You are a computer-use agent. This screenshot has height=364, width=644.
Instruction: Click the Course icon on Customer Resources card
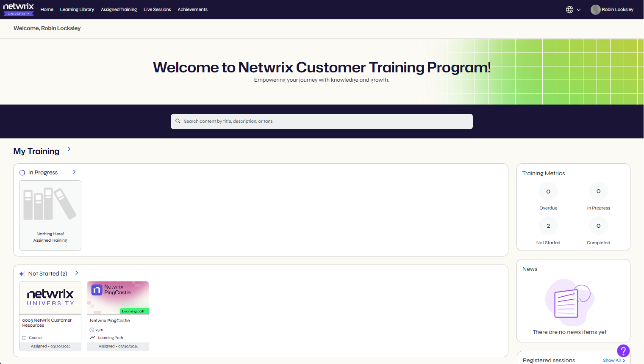coord(25,337)
